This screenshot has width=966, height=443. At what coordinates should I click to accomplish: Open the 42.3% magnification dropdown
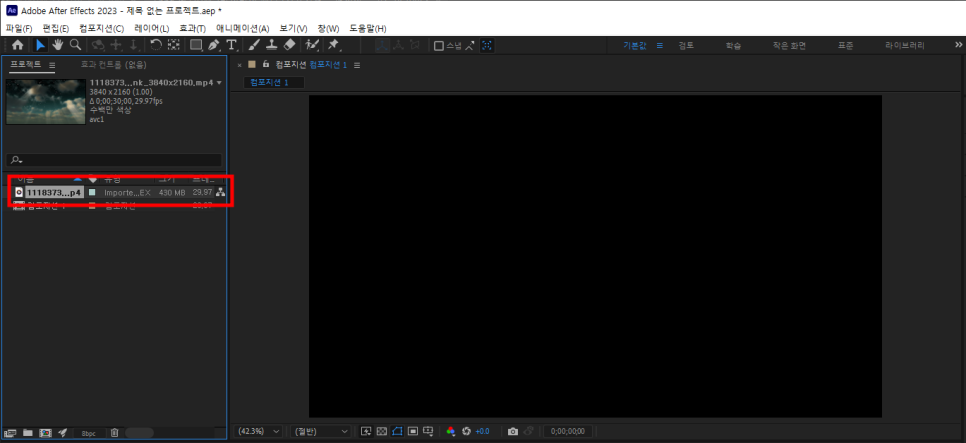[257, 431]
